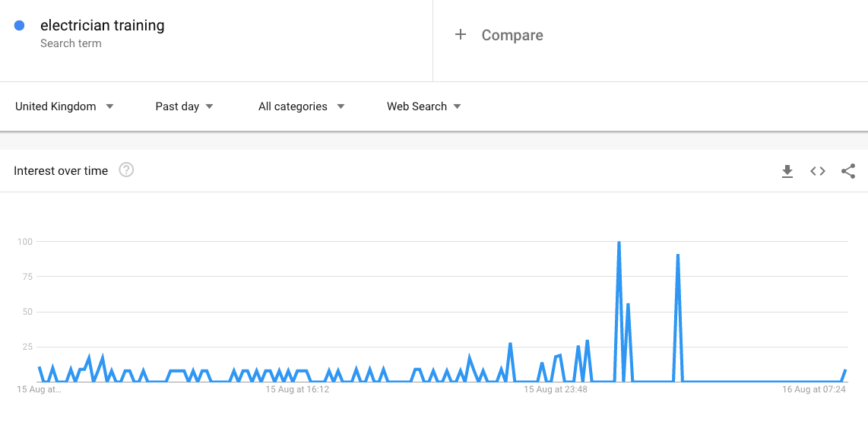The height and width of the screenshot is (422, 868).
Task: Share the interest over time chart
Action: click(x=848, y=171)
